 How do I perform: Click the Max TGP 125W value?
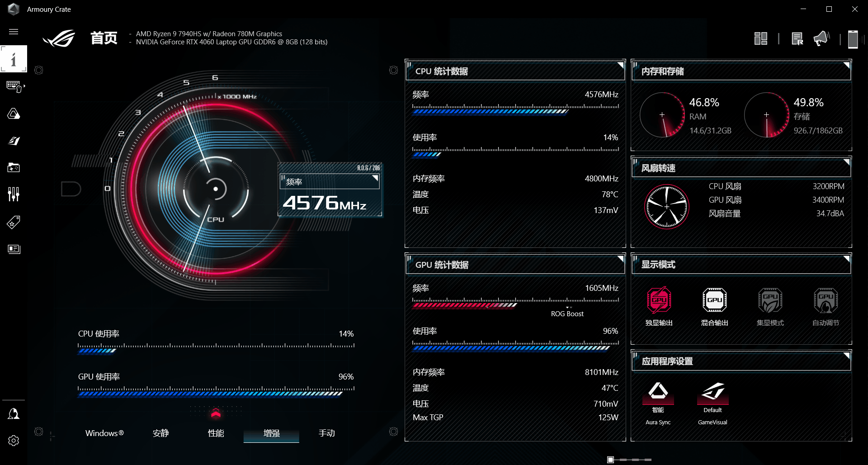pyautogui.click(x=608, y=418)
